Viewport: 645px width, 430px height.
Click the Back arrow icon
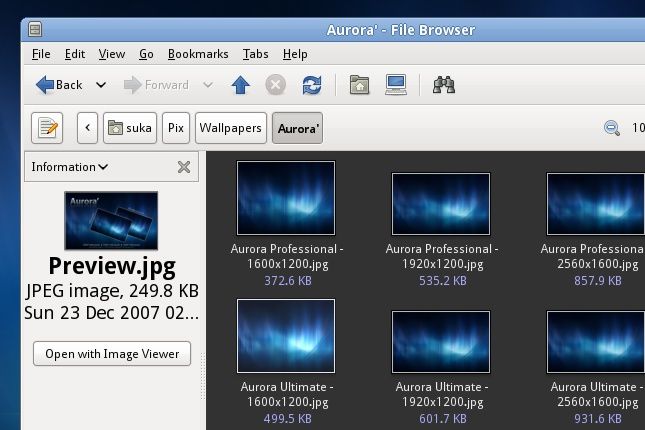point(45,85)
